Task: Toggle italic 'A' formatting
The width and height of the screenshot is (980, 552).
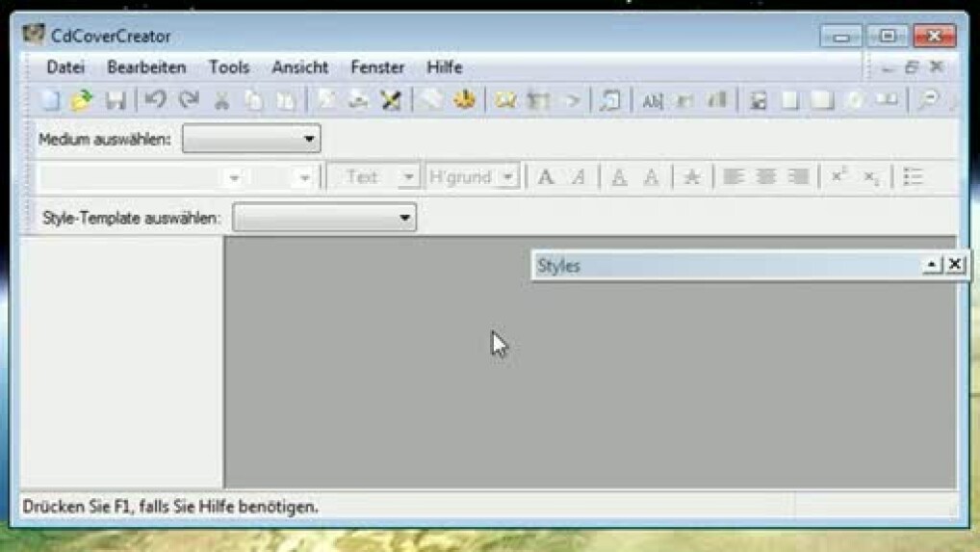Action: 579,177
